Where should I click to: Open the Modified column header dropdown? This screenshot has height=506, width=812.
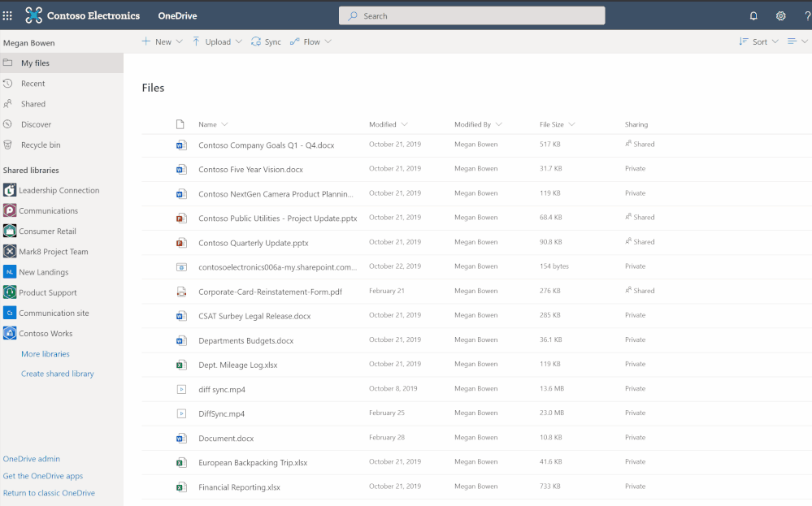tap(388, 124)
